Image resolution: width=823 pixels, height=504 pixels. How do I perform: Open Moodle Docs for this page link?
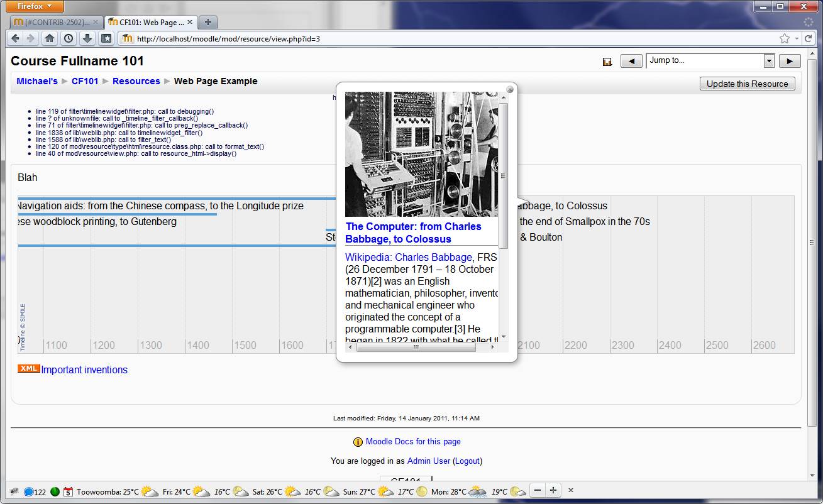click(x=413, y=442)
